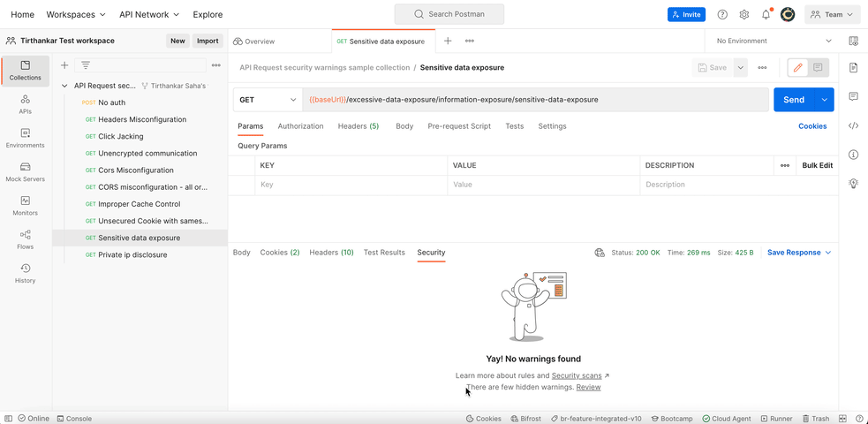Open Comments icon in right sidebar

[x=853, y=96]
